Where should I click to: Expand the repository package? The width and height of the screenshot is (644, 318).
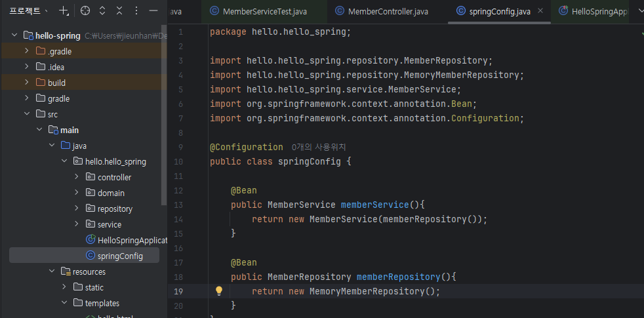(77, 209)
